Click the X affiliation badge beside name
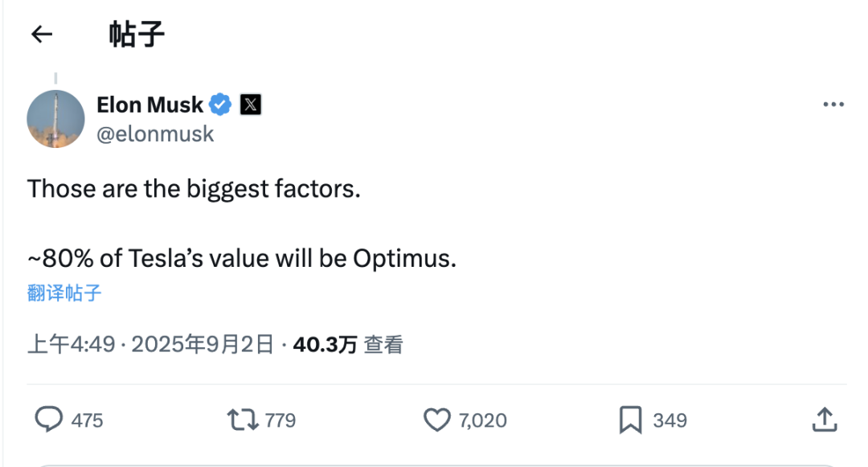The image size is (868, 467). pos(251,104)
